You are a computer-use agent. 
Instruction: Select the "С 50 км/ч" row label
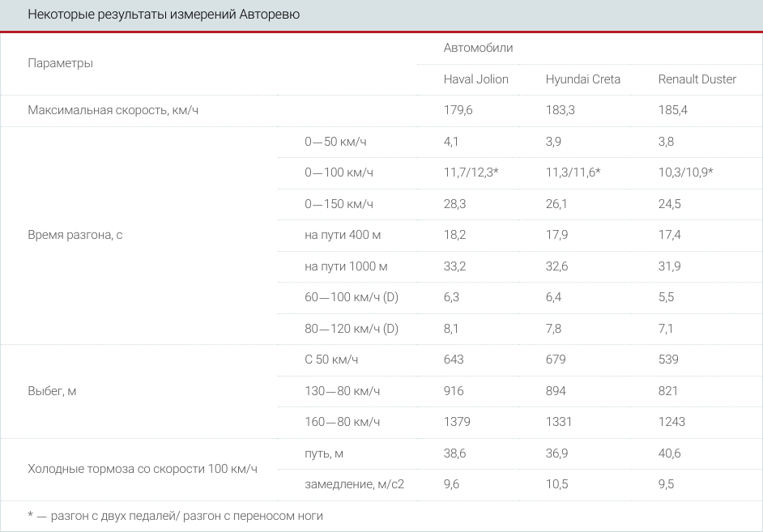coord(331,360)
